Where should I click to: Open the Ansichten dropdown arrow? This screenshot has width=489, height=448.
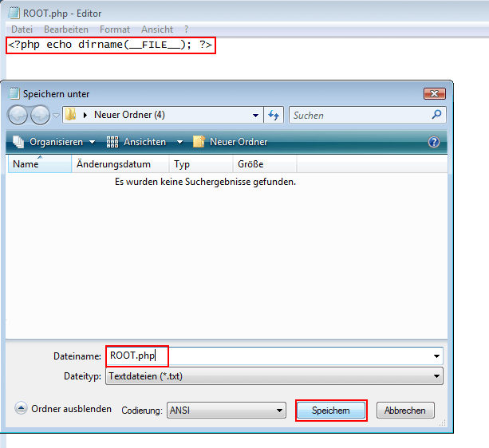tap(180, 142)
